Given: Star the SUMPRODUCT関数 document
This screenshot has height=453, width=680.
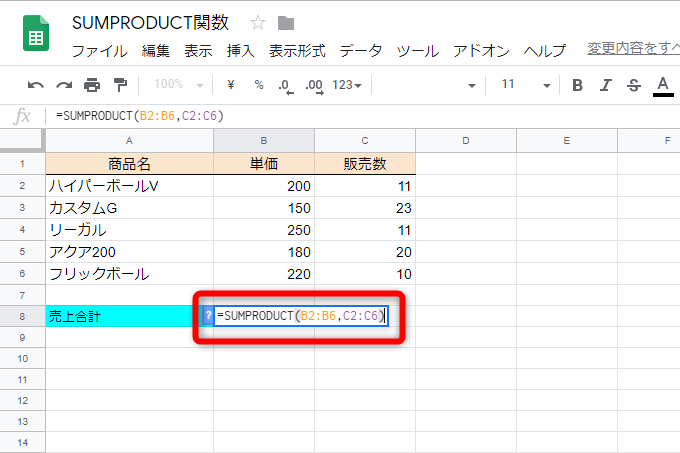Looking at the screenshot, I should point(258,23).
